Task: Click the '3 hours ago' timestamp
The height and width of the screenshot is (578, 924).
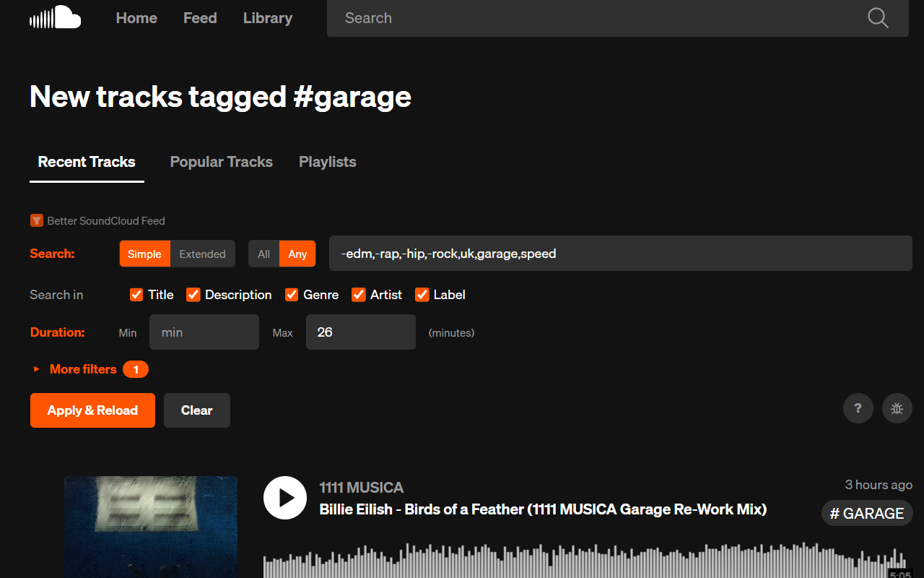Action: click(x=879, y=485)
